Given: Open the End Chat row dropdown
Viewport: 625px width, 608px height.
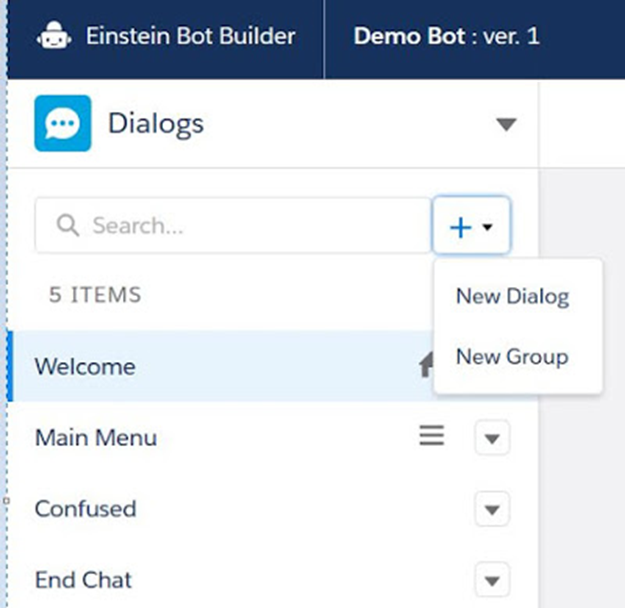Looking at the screenshot, I should 492,580.
